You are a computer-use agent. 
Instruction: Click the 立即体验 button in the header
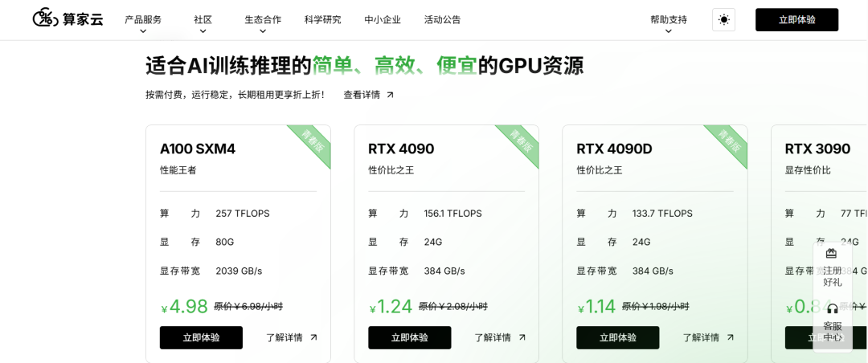click(x=796, y=20)
